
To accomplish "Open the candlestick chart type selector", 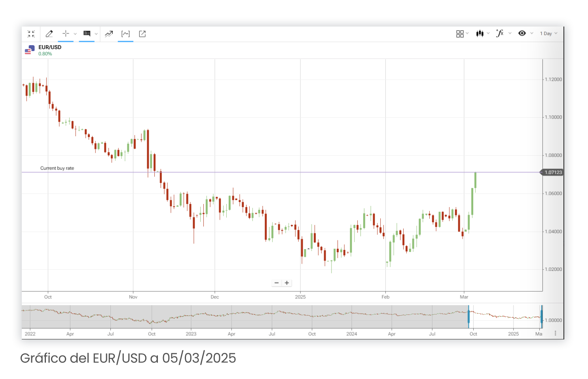I will pyautogui.click(x=480, y=34).
